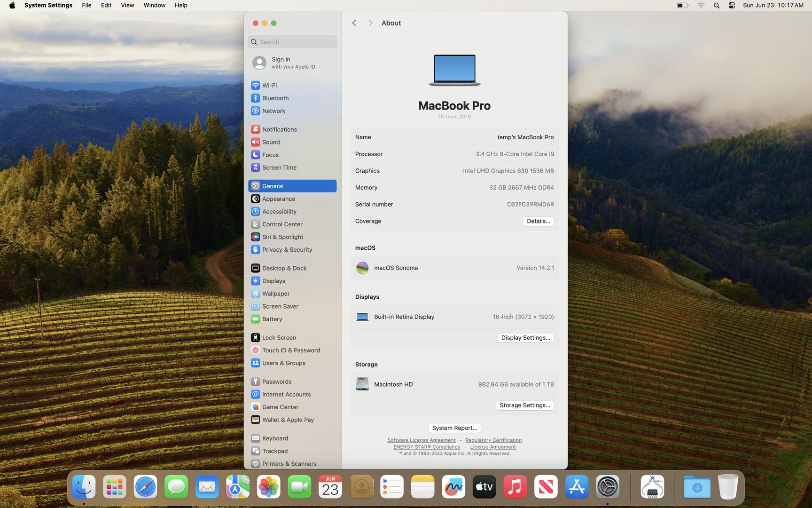
Task: Go to Wallet & Apple Pay
Action: [x=292, y=420]
